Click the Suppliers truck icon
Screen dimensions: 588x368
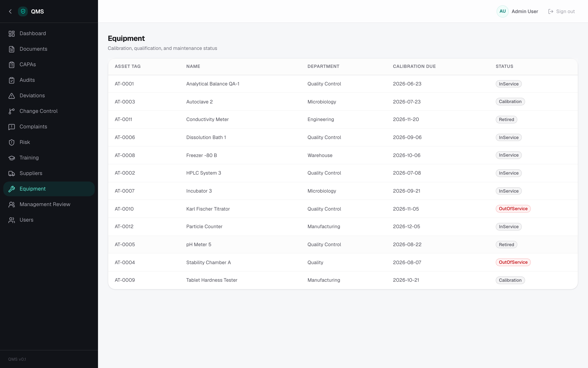[x=12, y=174]
